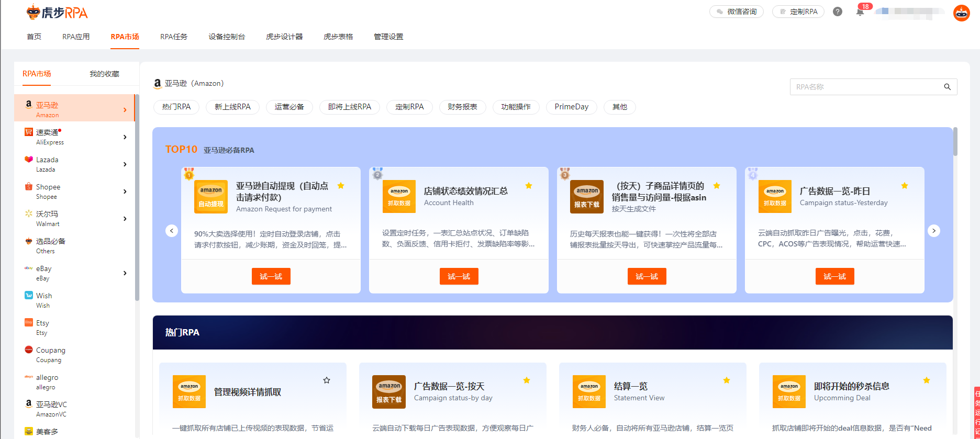Click the search magnifier icon

[x=947, y=87]
